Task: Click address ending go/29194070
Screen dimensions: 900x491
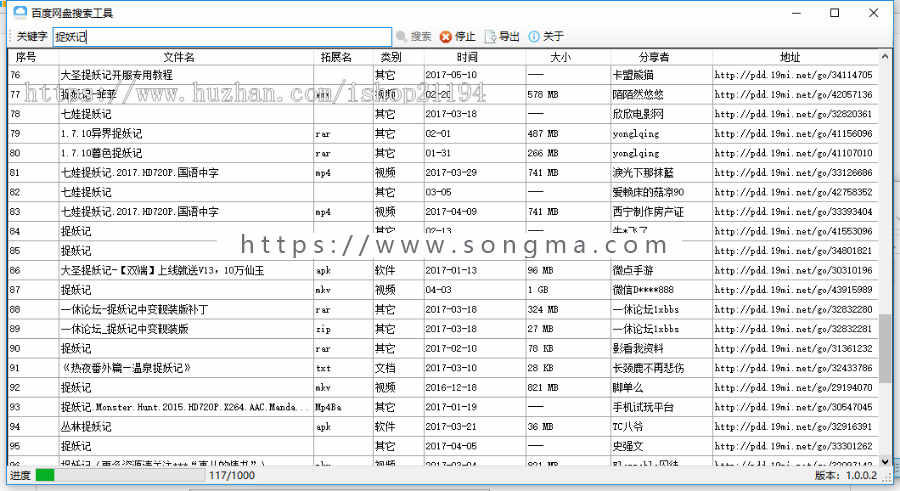Action: [x=793, y=387]
